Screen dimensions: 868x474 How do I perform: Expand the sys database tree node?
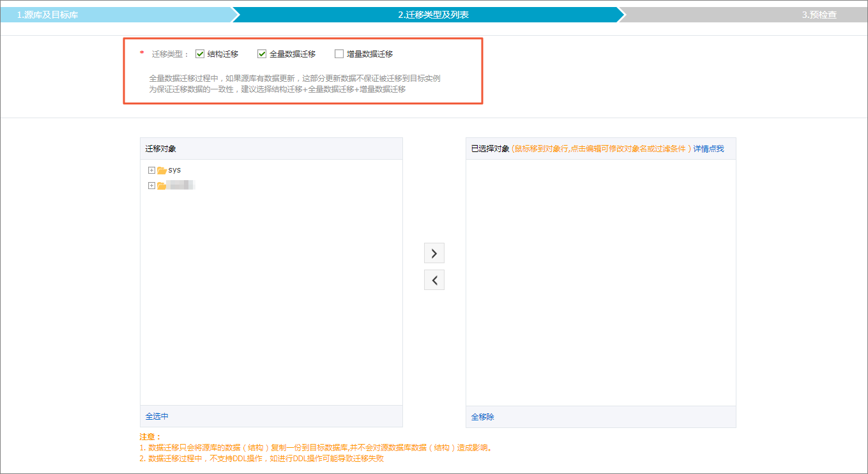pos(151,171)
